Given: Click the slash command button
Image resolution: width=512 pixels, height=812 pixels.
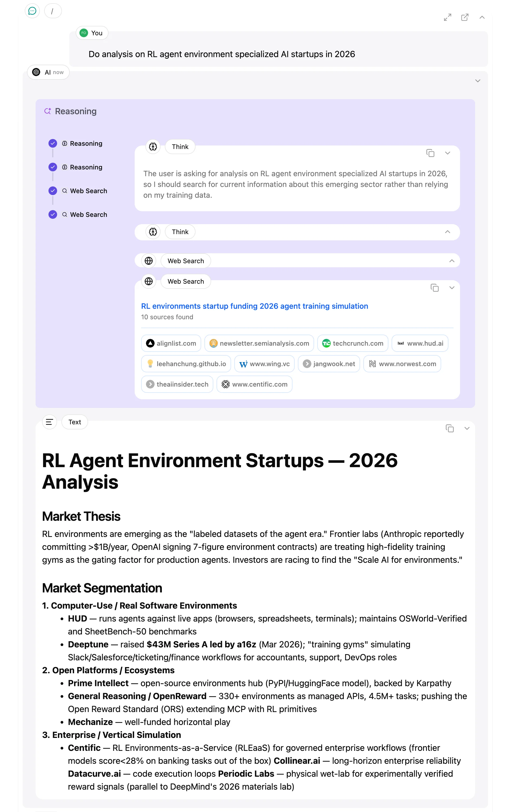Looking at the screenshot, I should (53, 11).
